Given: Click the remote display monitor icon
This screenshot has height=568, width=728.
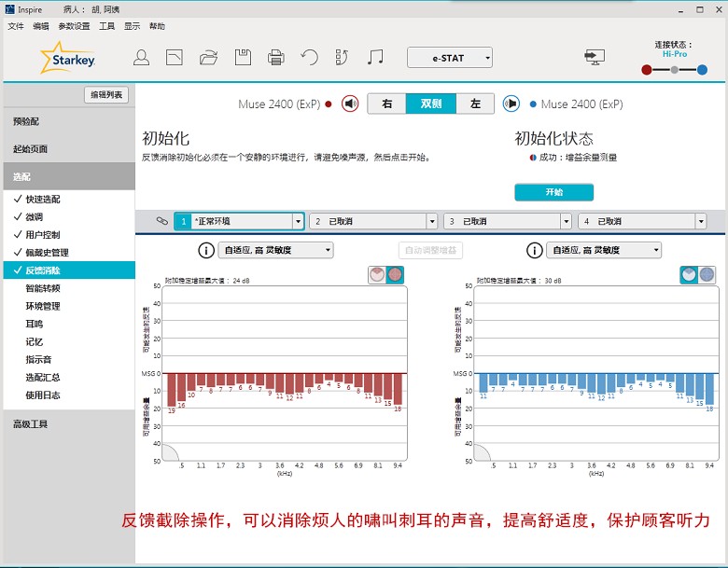Looking at the screenshot, I should 594,58.
